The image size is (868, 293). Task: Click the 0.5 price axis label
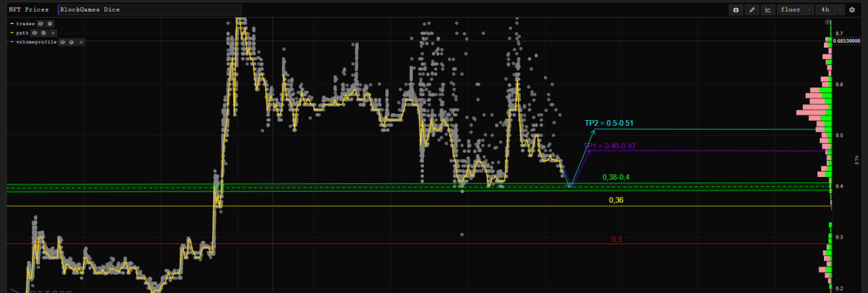840,136
